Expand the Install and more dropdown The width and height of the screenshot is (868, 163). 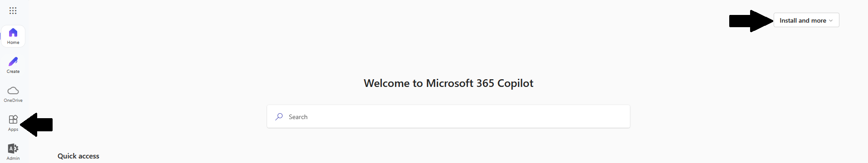pos(806,20)
